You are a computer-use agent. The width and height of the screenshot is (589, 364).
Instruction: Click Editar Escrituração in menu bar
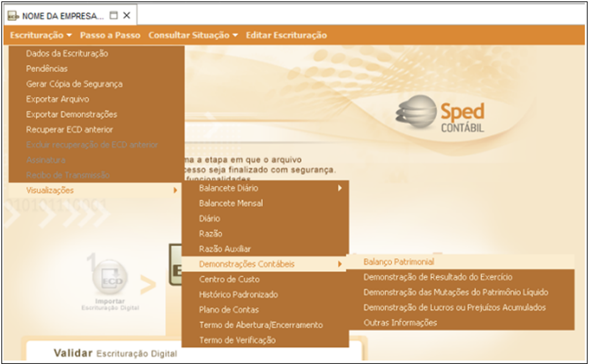[286, 35]
